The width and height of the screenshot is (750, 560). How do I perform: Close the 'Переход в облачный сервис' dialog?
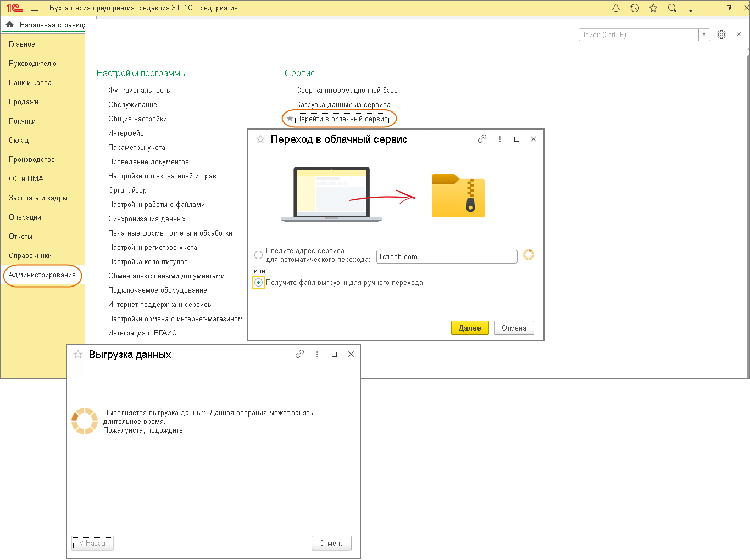click(533, 139)
